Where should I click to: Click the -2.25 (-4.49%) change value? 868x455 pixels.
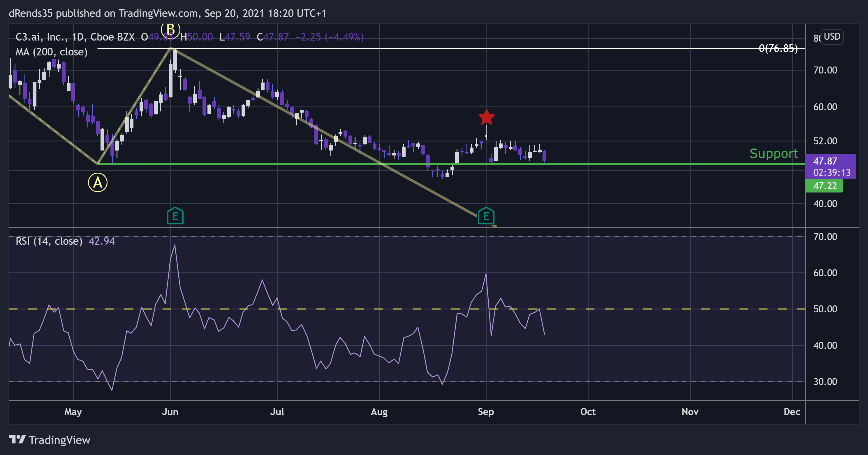point(330,37)
